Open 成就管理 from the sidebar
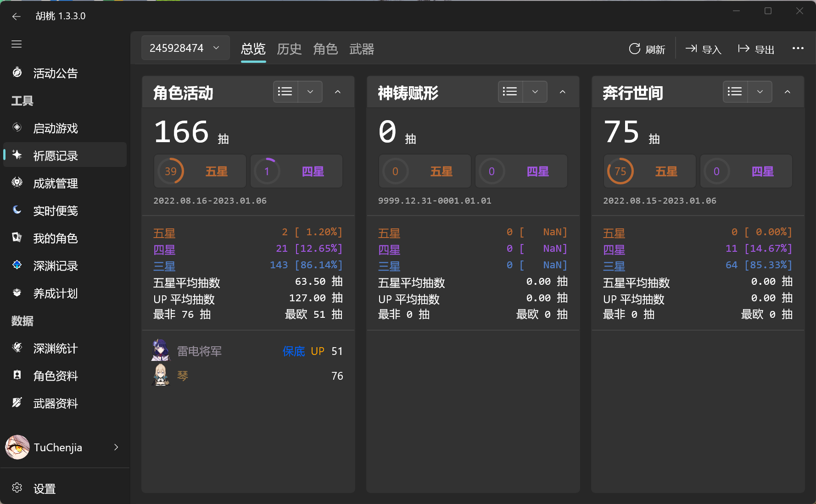The width and height of the screenshot is (816, 504). [x=55, y=183]
